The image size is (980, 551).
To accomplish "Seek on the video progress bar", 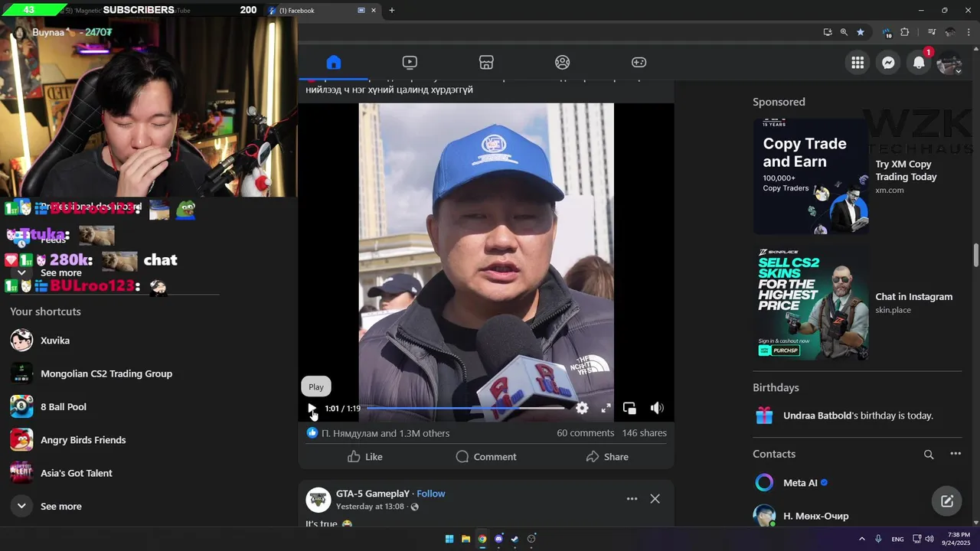I will point(465,409).
